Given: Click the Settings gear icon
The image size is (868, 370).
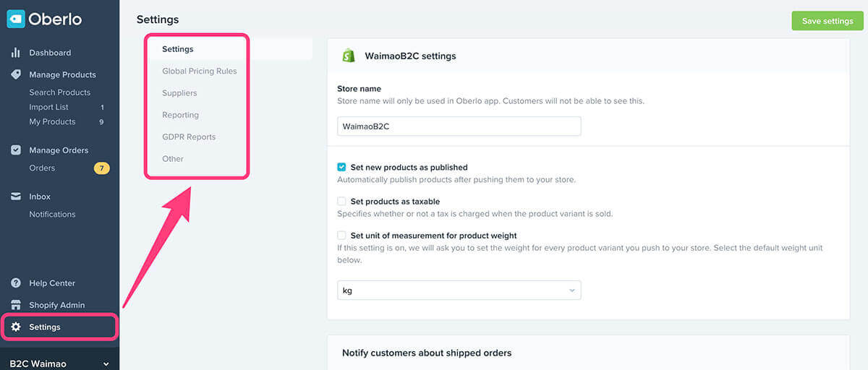Looking at the screenshot, I should pyautogui.click(x=16, y=327).
